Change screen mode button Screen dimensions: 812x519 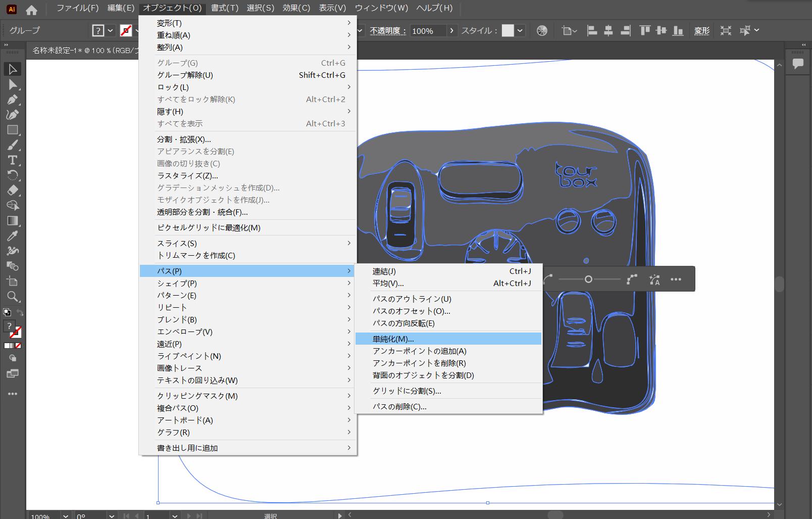click(13, 374)
